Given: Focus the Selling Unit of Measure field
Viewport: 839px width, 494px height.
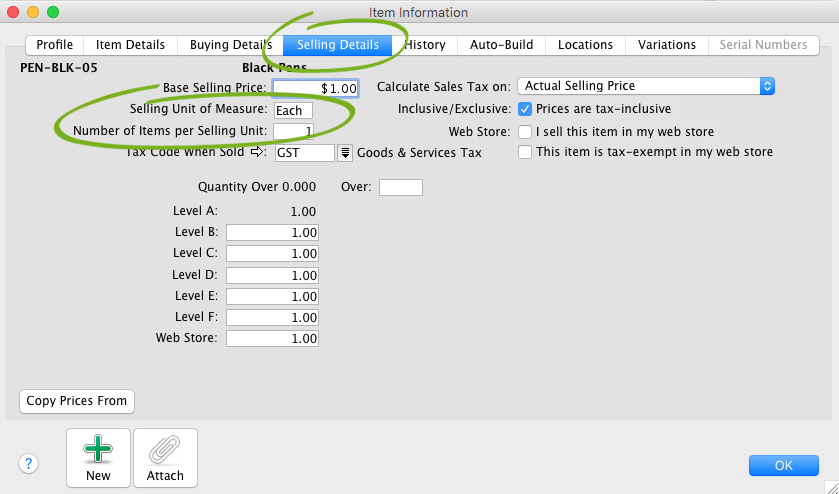Looking at the screenshot, I should pos(293,110).
